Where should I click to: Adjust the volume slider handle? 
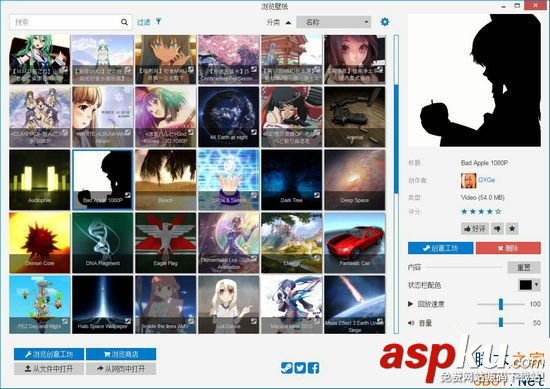[x=501, y=322]
